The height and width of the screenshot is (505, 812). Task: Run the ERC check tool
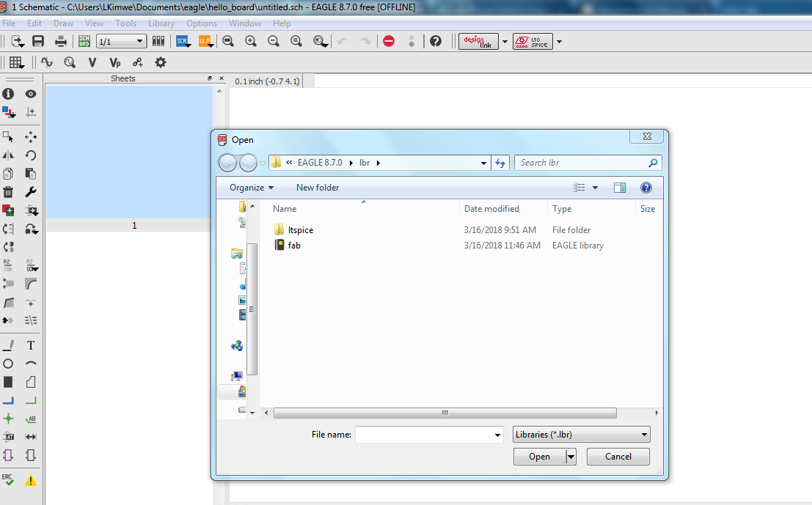tap(8, 479)
